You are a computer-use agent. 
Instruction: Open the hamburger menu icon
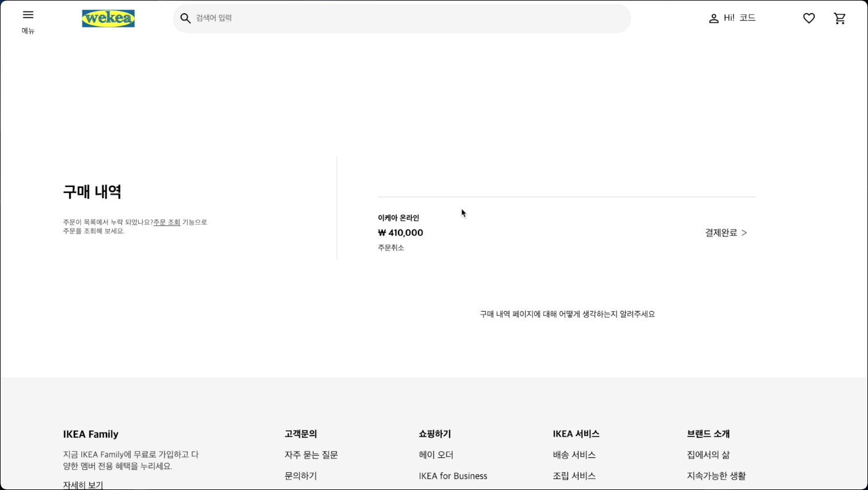coord(28,14)
